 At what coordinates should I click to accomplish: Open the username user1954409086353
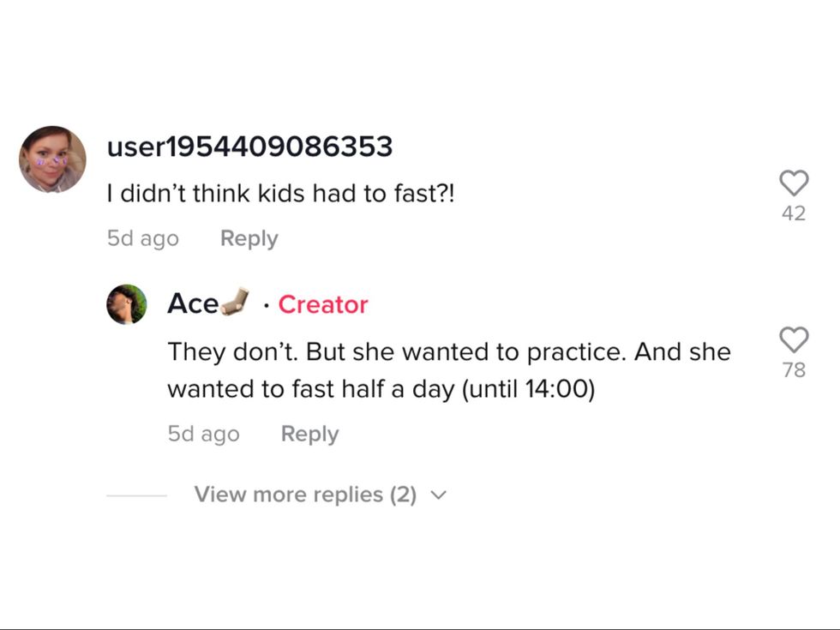tap(249, 147)
